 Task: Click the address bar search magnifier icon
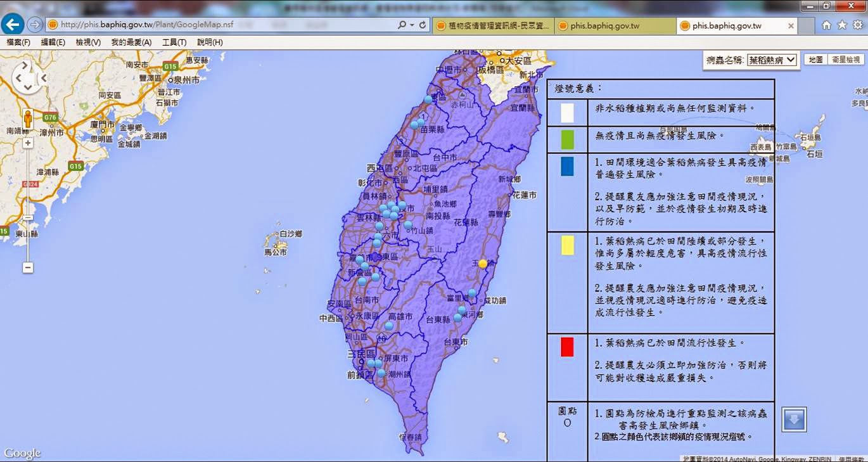[402, 25]
